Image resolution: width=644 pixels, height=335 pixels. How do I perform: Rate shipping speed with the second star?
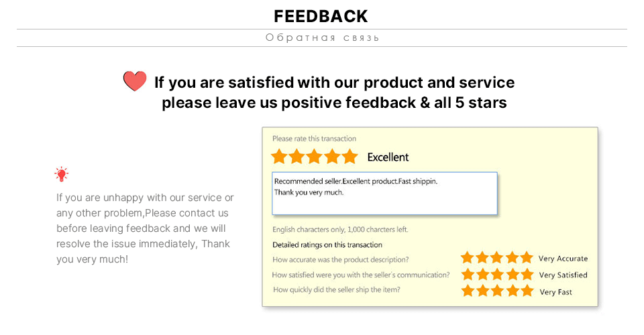[x=482, y=291]
